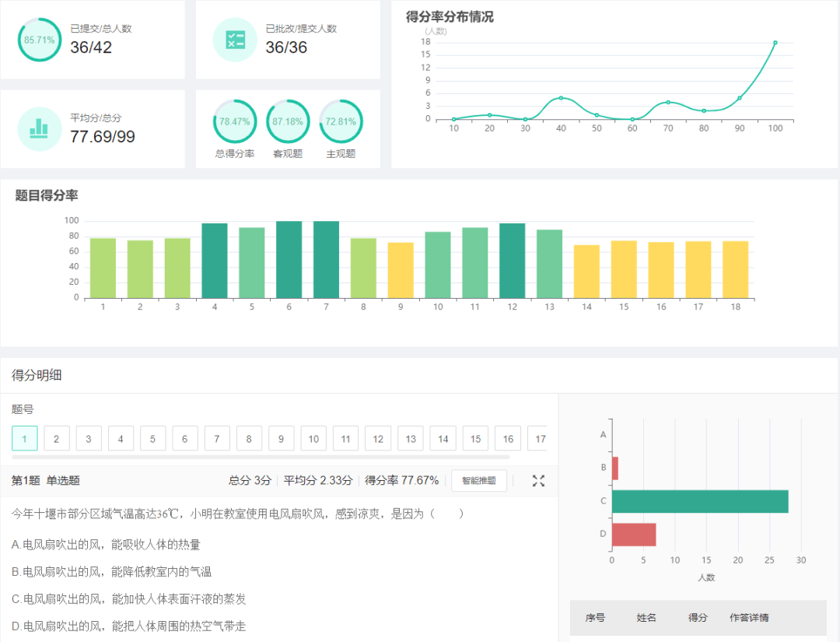Click the checklist grading icon
The height and width of the screenshot is (642, 840).
[x=235, y=40]
